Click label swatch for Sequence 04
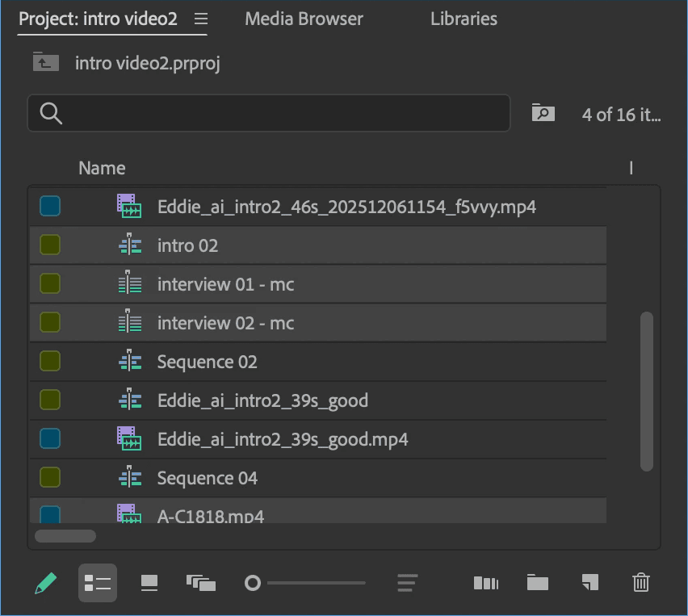This screenshot has width=688, height=616. [x=50, y=477]
